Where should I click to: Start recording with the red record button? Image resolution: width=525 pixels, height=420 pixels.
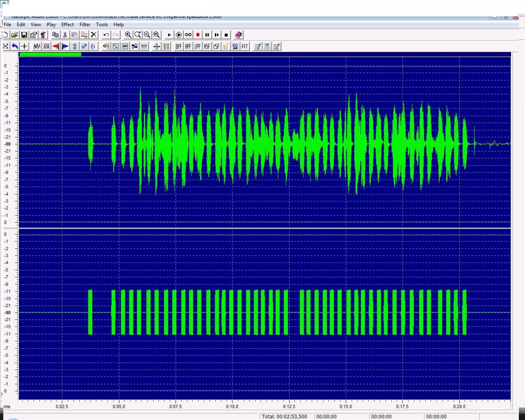tap(198, 35)
